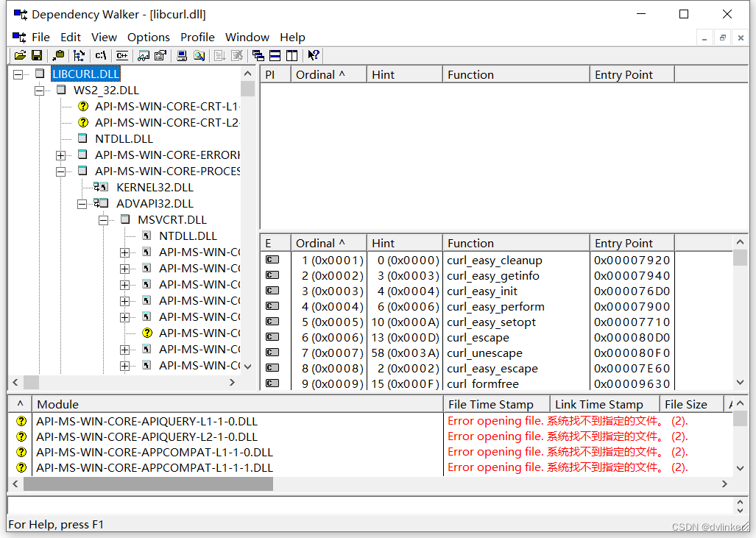The width and height of the screenshot is (756, 538).
Task: Open the module Properties toolbar icon
Action: point(160,55)
